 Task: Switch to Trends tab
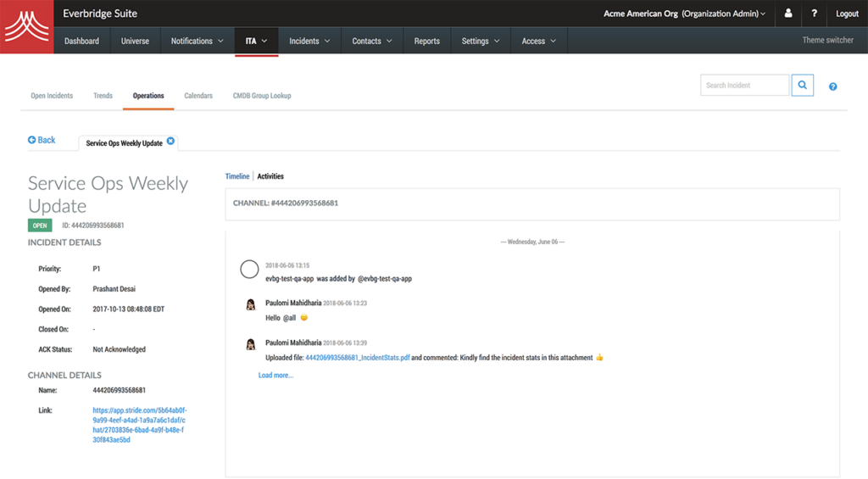pos(103,96)
